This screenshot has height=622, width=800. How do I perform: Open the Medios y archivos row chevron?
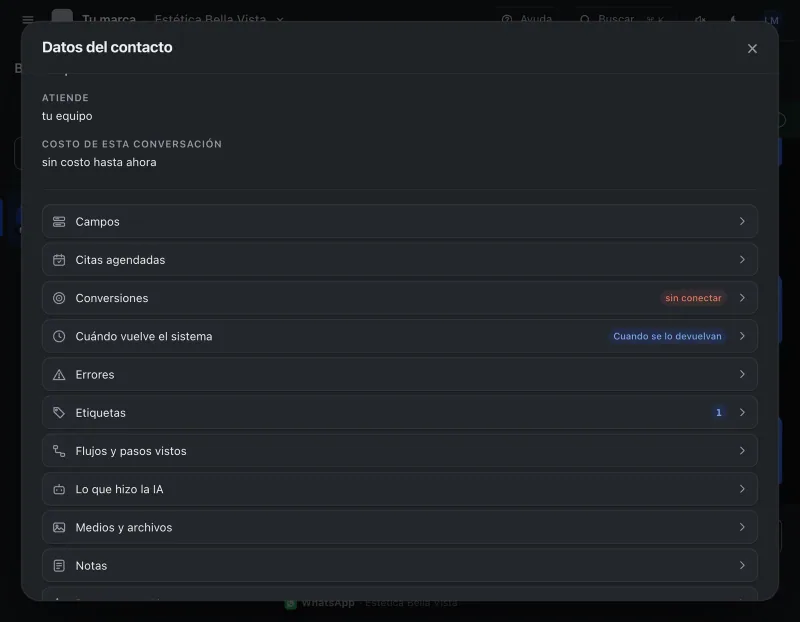tap(742, 527)
